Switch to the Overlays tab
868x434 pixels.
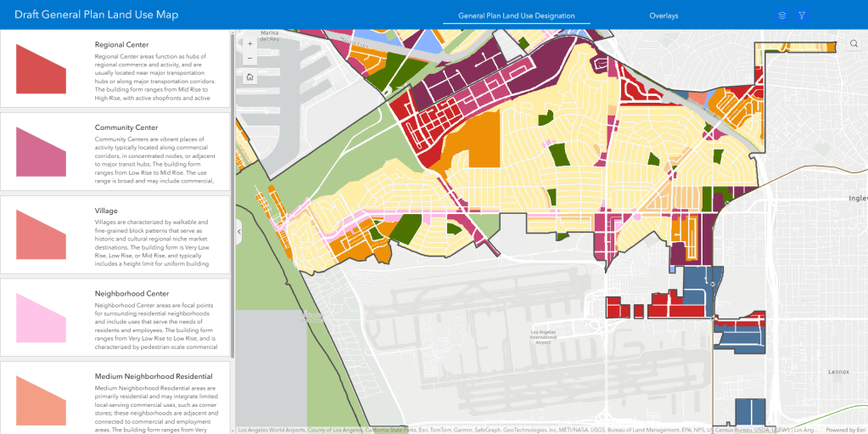(x=664, y=15)
